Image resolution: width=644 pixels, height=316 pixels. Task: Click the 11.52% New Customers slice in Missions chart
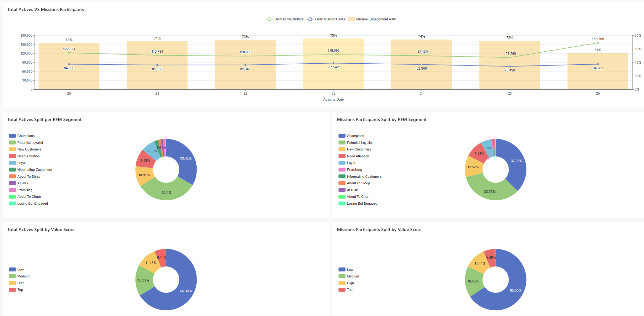(x=473, y=167)
